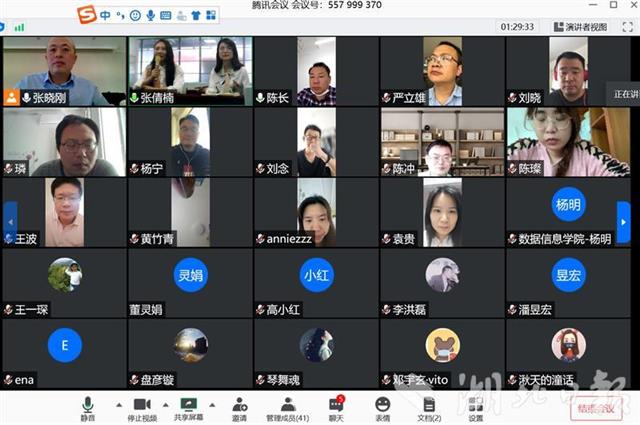
Task: Toggle Sogou 中 Chinese input mode
Action: (x=105, y=15)
